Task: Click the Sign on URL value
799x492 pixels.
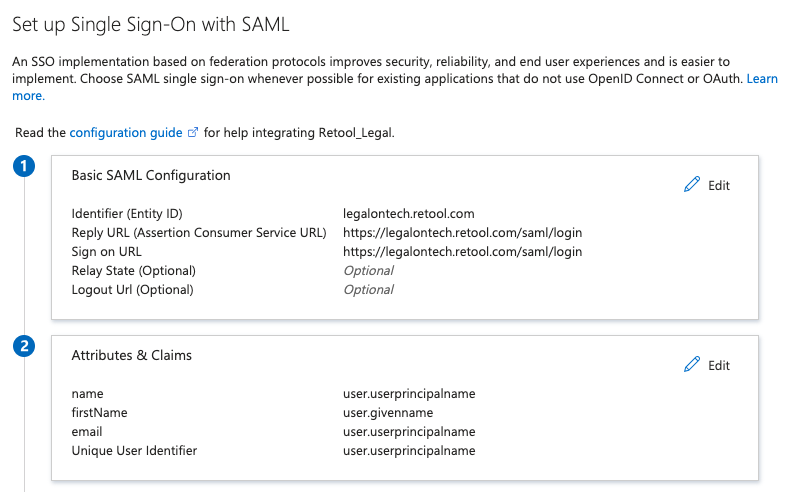Action: [462, 251]
